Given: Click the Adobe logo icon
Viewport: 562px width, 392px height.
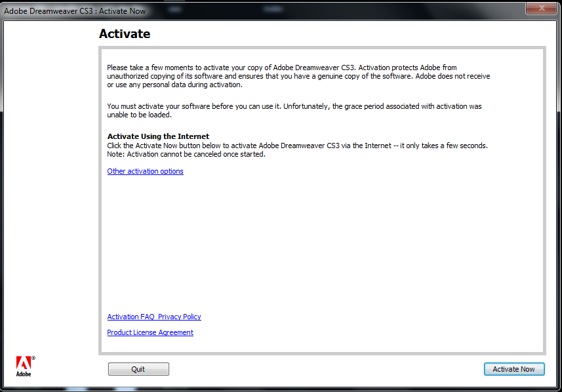Looking at the screenshot, I should pyautogui.click(x=24, y=366).
